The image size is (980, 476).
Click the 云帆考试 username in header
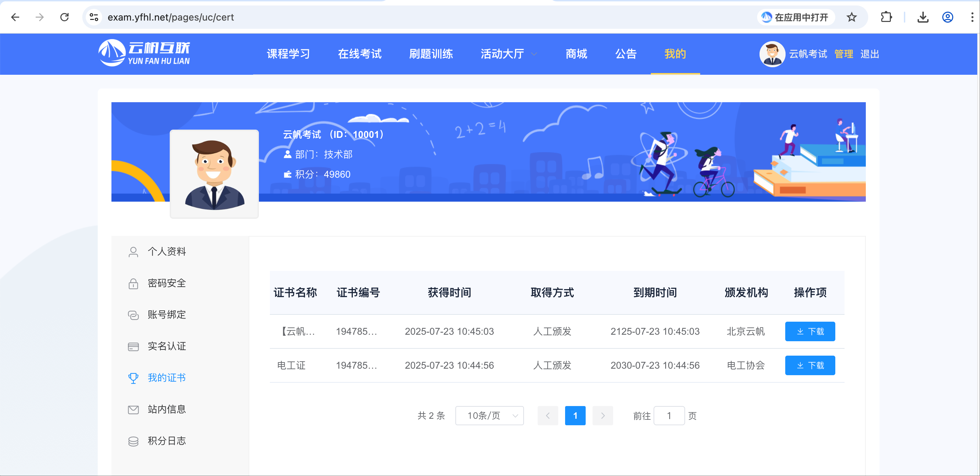[x=808, y=54]
